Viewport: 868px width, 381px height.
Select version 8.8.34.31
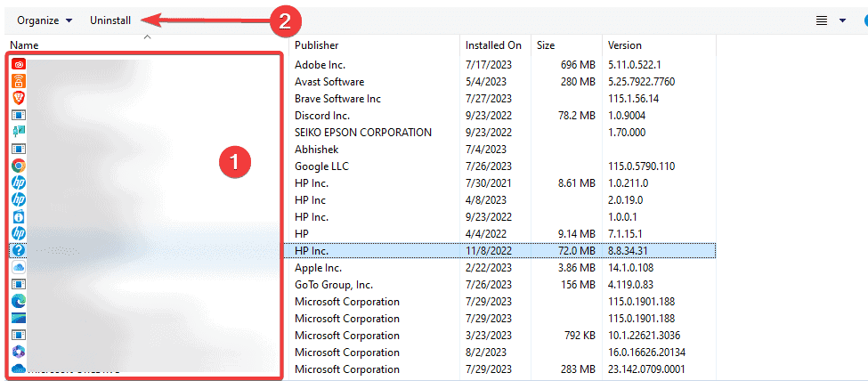[629, 251]
